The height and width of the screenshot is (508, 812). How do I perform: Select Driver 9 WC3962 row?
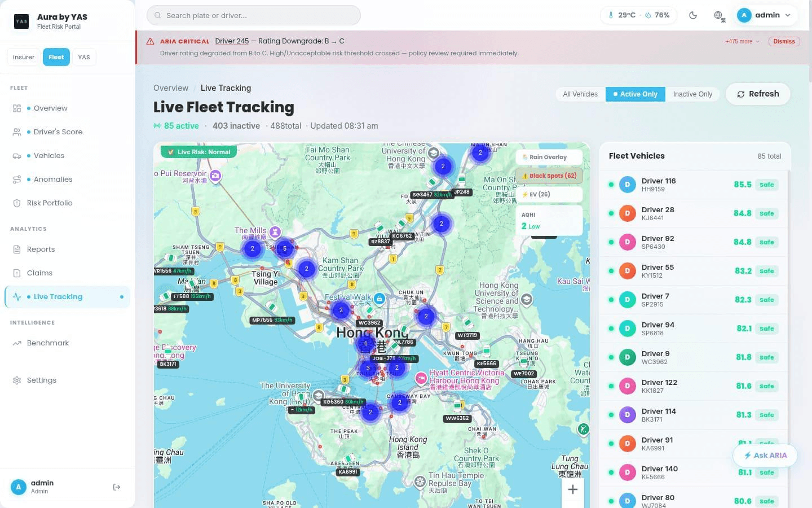pos(695,357)
